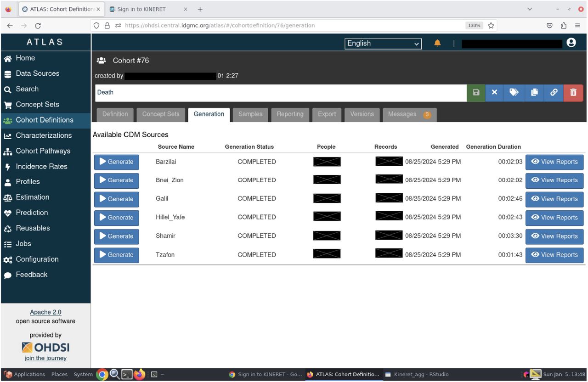Follow the 'join the journey' link
Viewport: 588px width, 382px height.
tap(45, 358)
